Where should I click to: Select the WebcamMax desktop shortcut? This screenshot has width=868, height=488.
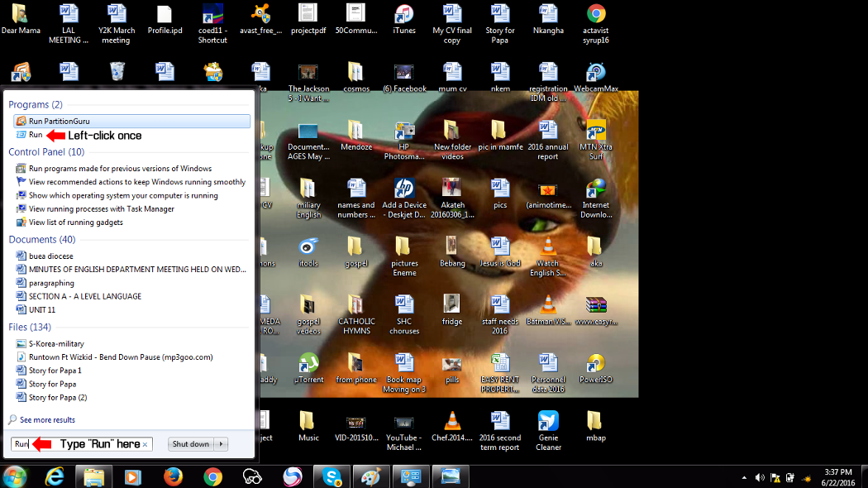pos(596,78)
